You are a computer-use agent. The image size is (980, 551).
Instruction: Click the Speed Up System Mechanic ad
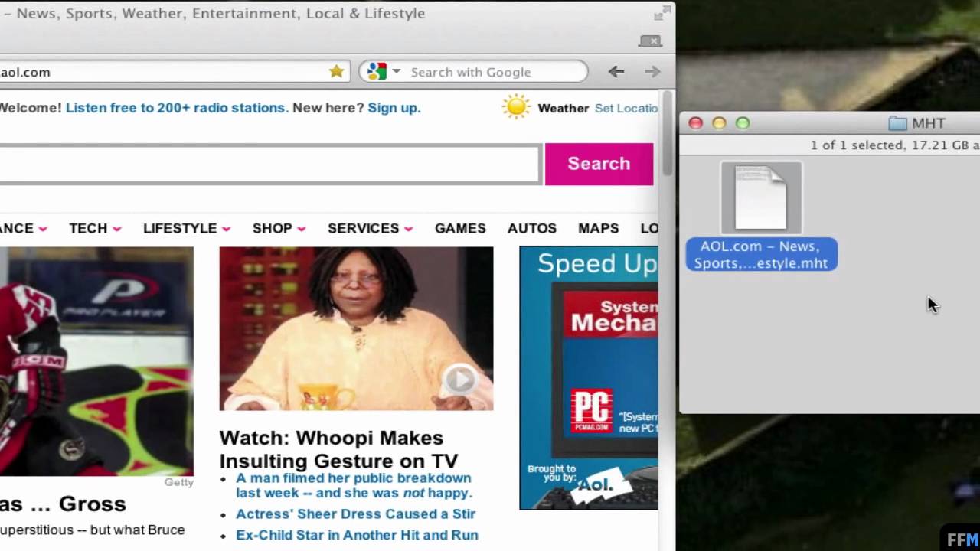pyautogui.click(x=588, y=377)
